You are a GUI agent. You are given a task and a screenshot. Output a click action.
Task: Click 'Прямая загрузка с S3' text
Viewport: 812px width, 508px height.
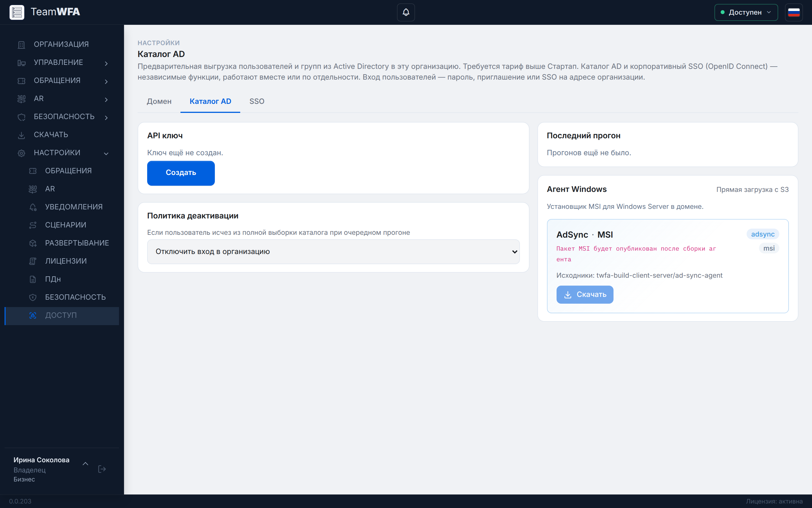tap(752, 189)
